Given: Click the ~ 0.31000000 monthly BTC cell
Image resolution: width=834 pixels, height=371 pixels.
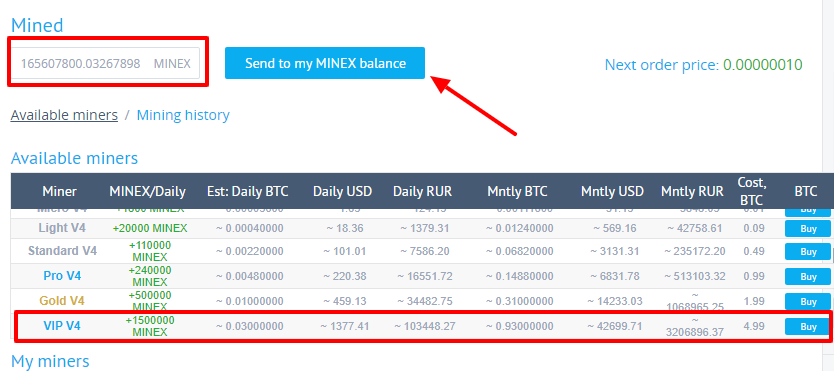Looking at the screenshot, I should 519,301.
